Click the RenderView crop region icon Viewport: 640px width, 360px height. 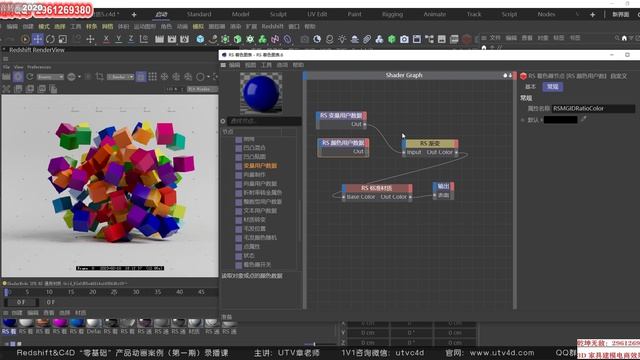(x=99, y=77)
